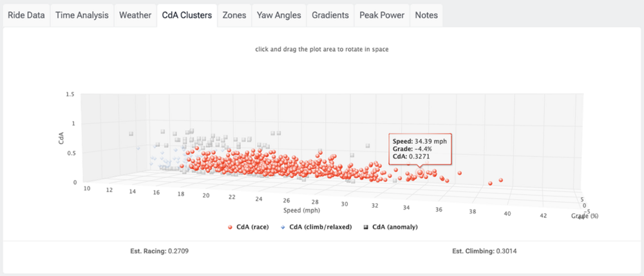Screen dimensions: 644x276
Task: Click the gray square anomaly legend icon
Action: pyautogui.click(x=366, y=227)
